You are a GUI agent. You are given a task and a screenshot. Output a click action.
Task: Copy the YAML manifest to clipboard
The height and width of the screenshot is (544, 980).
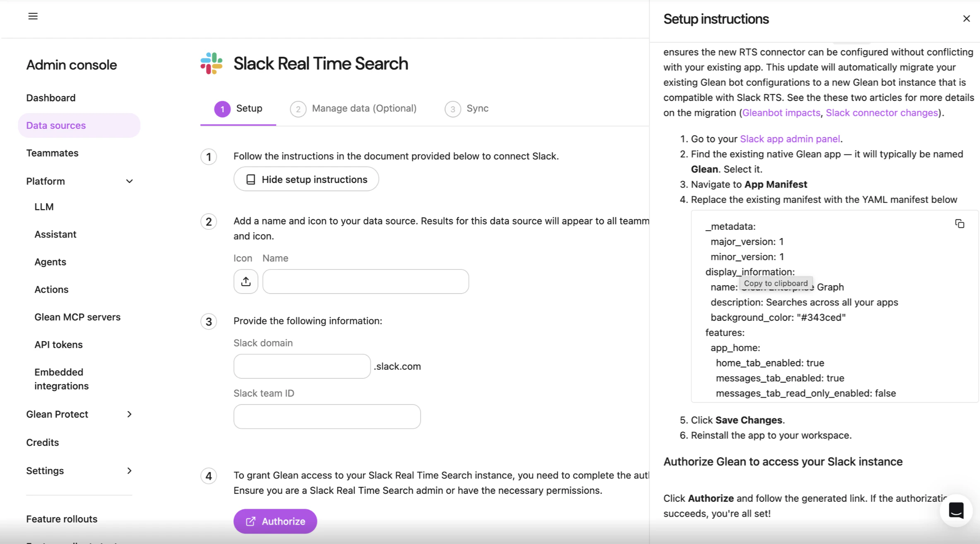(960, 224)
